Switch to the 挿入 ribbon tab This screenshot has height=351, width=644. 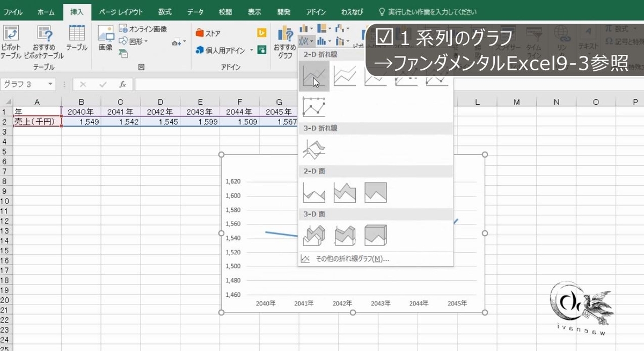point(77,11)
